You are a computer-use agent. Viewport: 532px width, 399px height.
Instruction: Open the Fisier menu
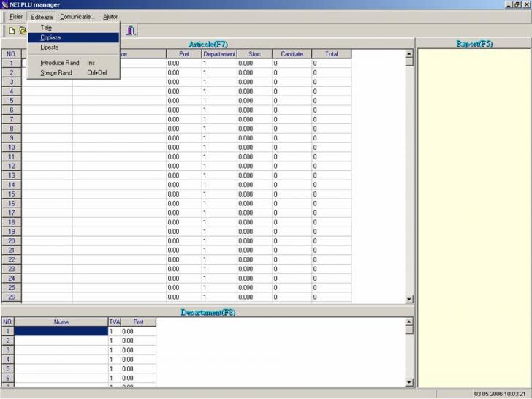tap(16, 16)
